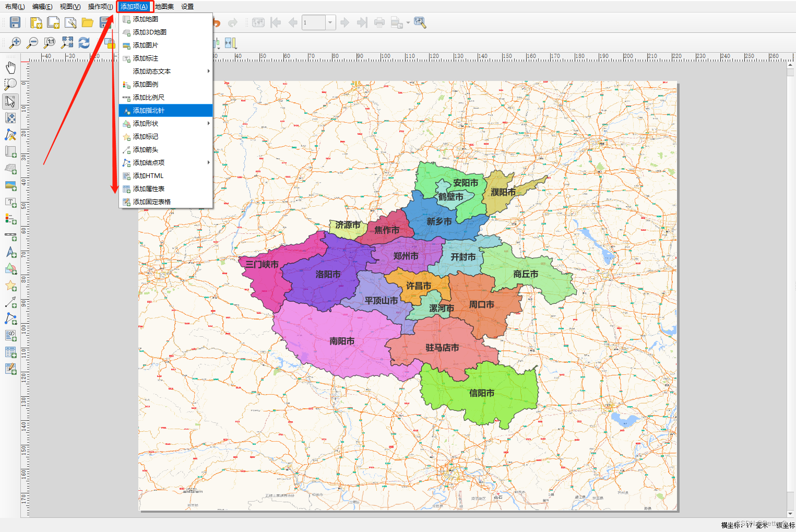Print the atlas with the printer icon
The image size is (796, 532).
click(x=379, y=22)
